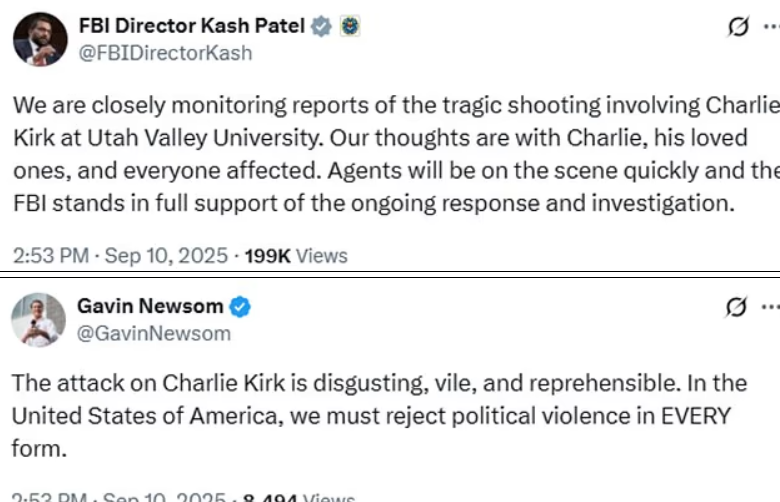Open Gavin Newsom's profile picture
Screen dimensions: 780x502
(x=40, y=320)
